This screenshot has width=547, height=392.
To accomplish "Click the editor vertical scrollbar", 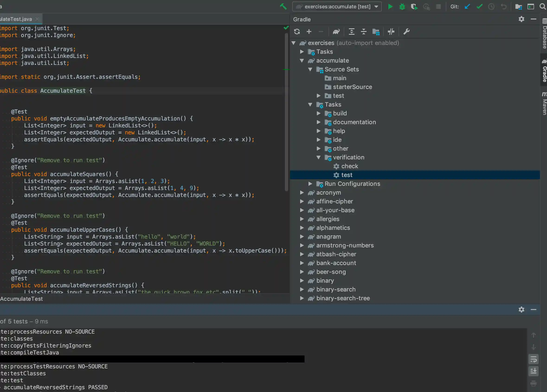I will pyautogui.click(x=286, y=111).
